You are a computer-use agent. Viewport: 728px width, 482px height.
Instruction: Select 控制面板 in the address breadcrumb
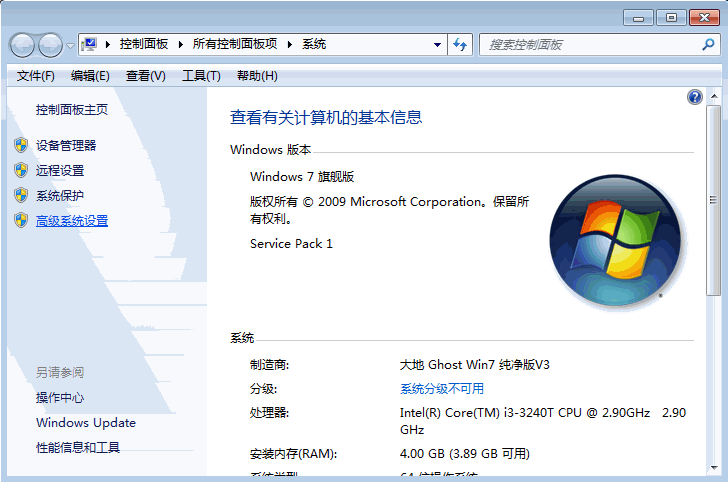[143, 44]
